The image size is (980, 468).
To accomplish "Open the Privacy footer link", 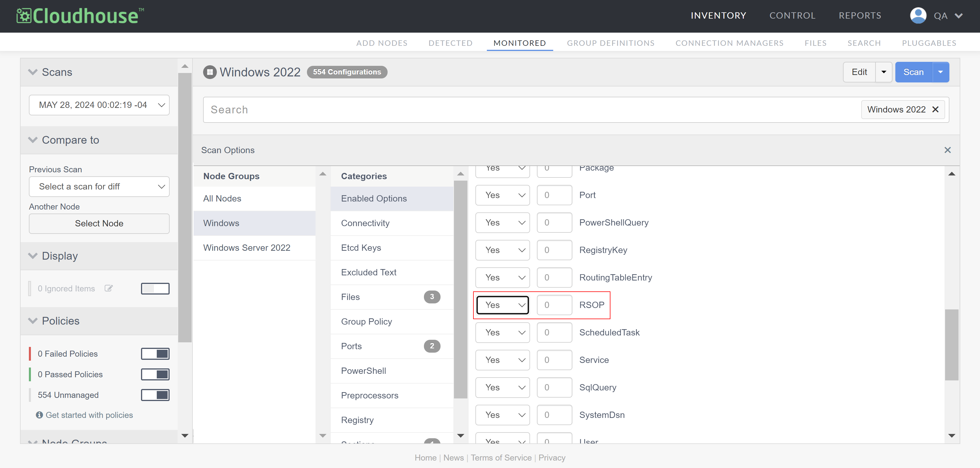I will tap(552, 458).
